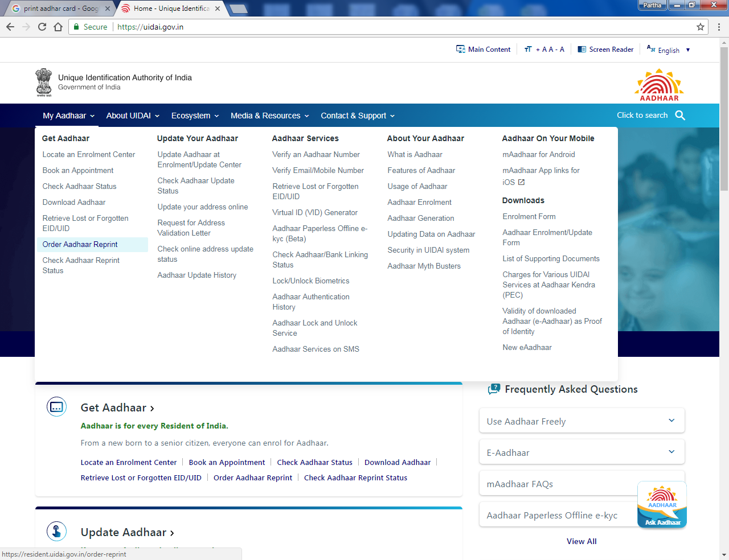The width and height of the screenshot is (729, 560).
Task: Select mAadhaar for Android
Action: coord(539,154)
